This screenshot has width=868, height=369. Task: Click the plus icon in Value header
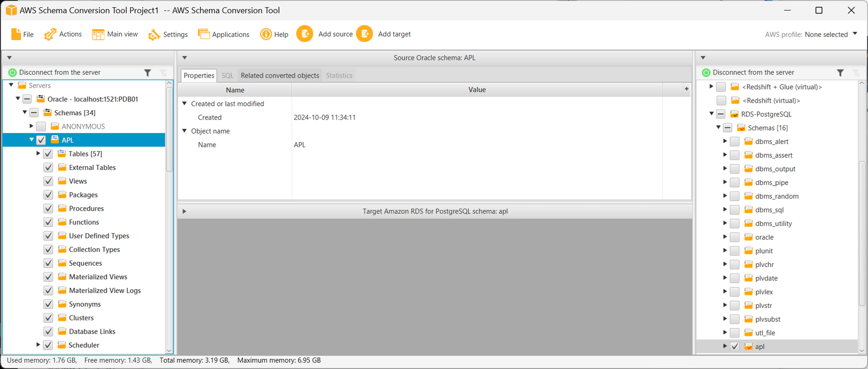click(686, 89)
